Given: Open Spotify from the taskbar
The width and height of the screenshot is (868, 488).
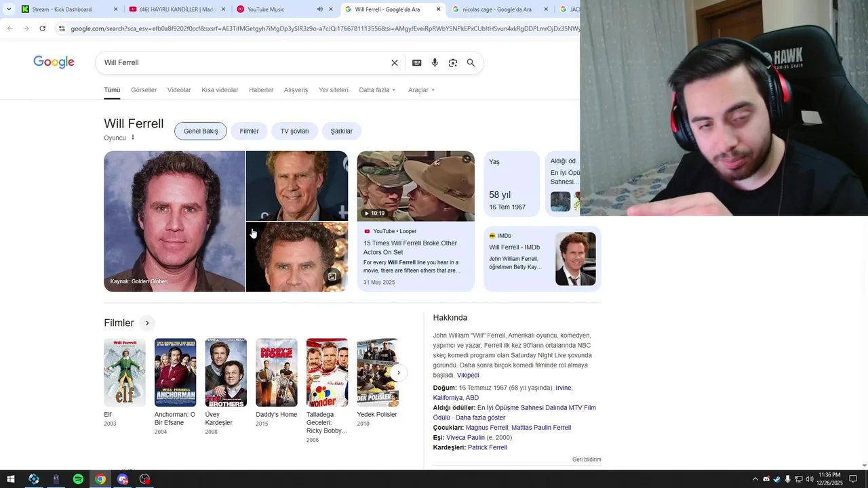Looking at the screenshot, I should [78, 479].
